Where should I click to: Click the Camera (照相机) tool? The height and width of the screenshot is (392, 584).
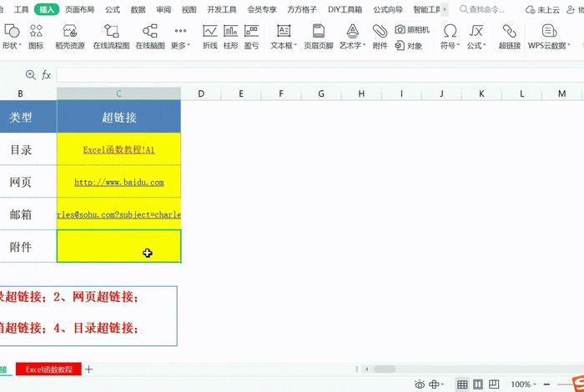pyautogui.click(x=412, y=29)
